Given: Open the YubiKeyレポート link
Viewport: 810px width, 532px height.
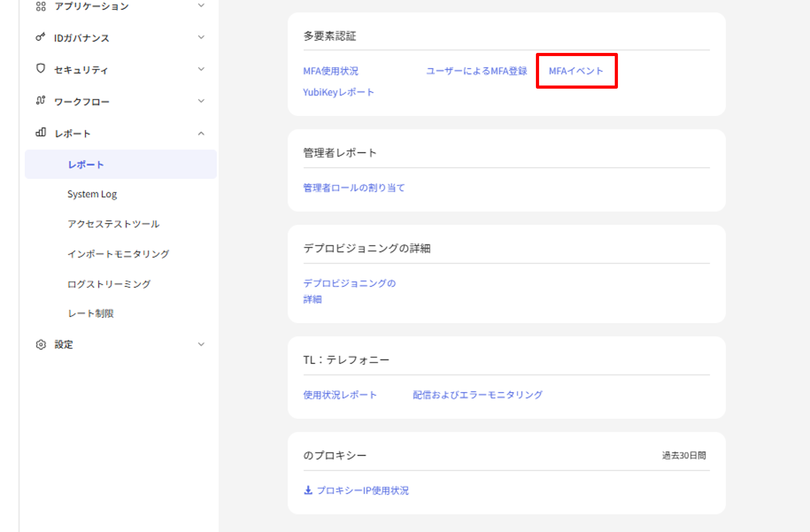Looking at the screenshot, I should (339, 92).
